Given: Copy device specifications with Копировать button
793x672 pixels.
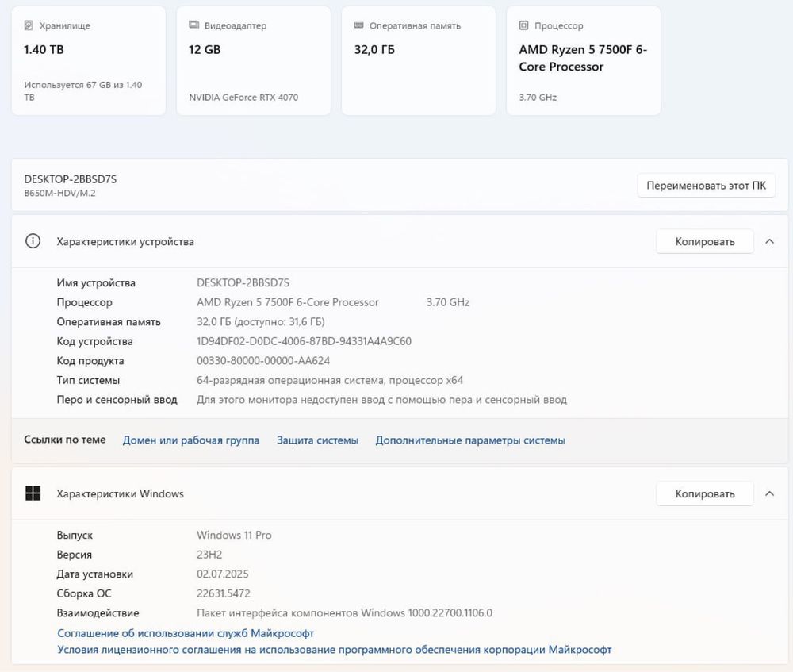Looking at the screenshot, I should coord(704,241).
